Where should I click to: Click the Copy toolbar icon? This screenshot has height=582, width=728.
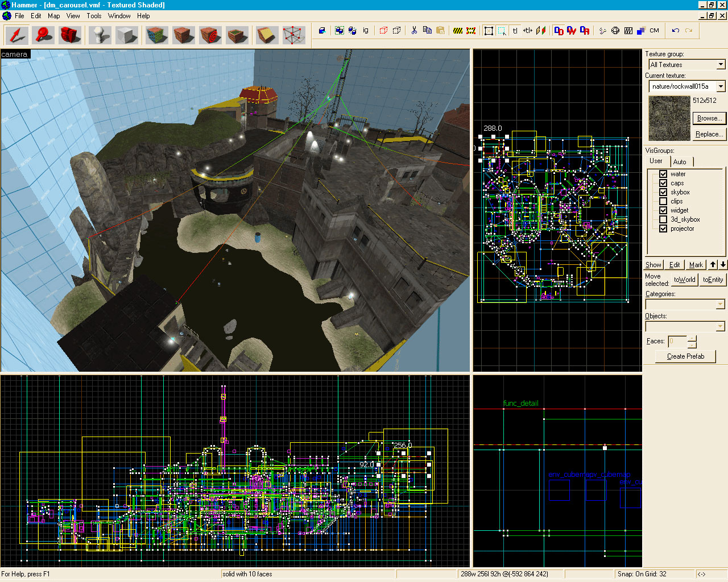[428, 30]
